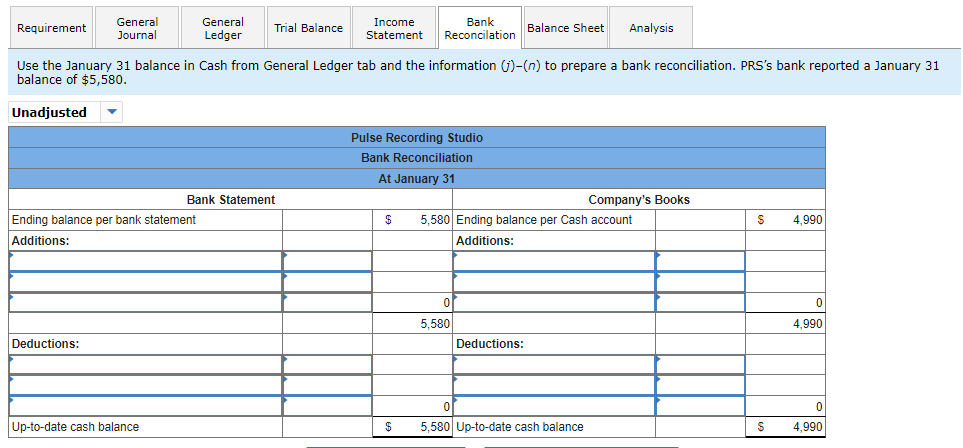Switch to the Balance Sheet tab
Viewport: 963px width, 448px height.
point(566,28)
